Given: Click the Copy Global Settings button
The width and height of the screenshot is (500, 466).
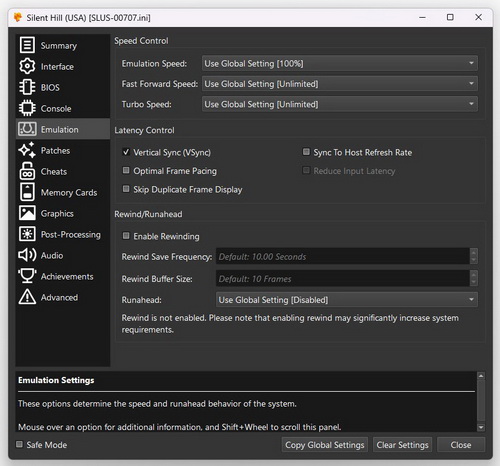Looking at the screenshot, I should coord(325,445).
